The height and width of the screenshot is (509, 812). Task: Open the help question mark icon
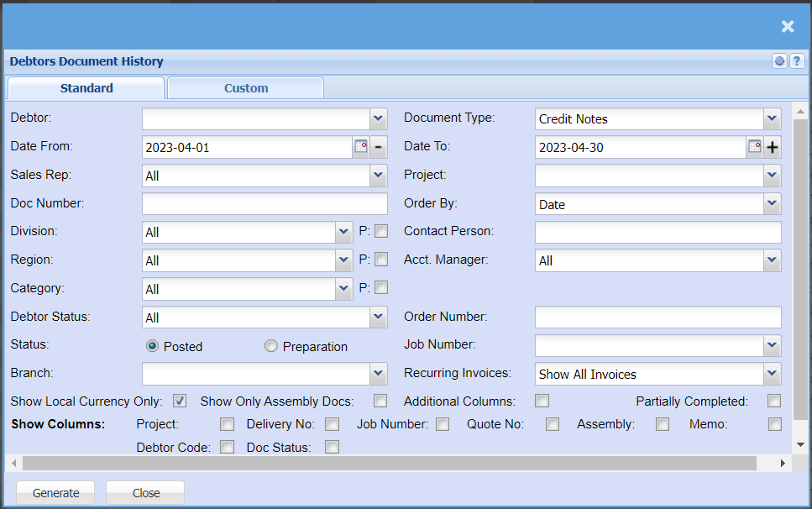coord(796,61)
